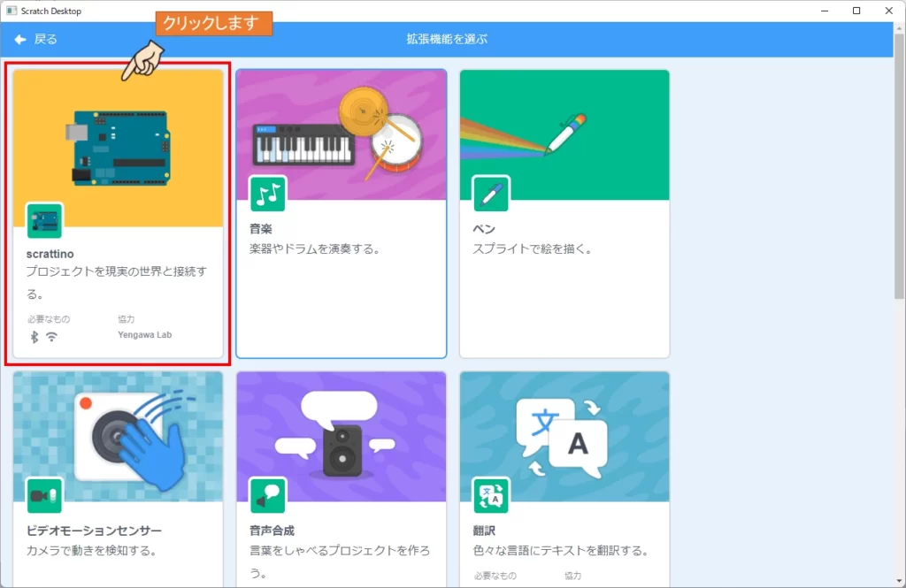This screenshot has height=588, width=906.
Task: Click the music keyboard and drum illustration
Action: (x=341, y=134)
